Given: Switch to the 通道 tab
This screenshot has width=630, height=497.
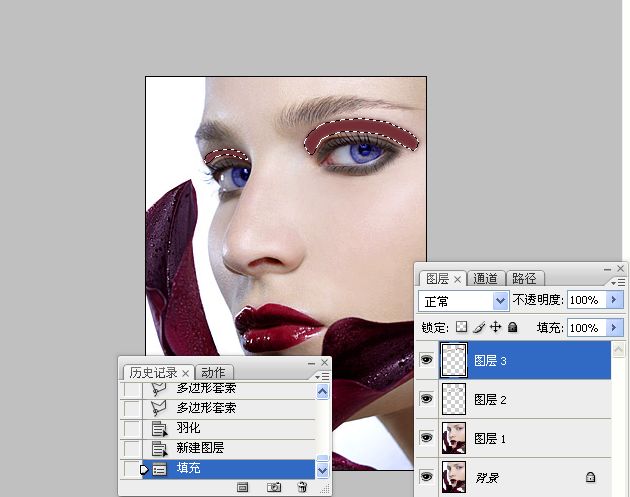Looking at the screenshot, I should tap(485, 278).
